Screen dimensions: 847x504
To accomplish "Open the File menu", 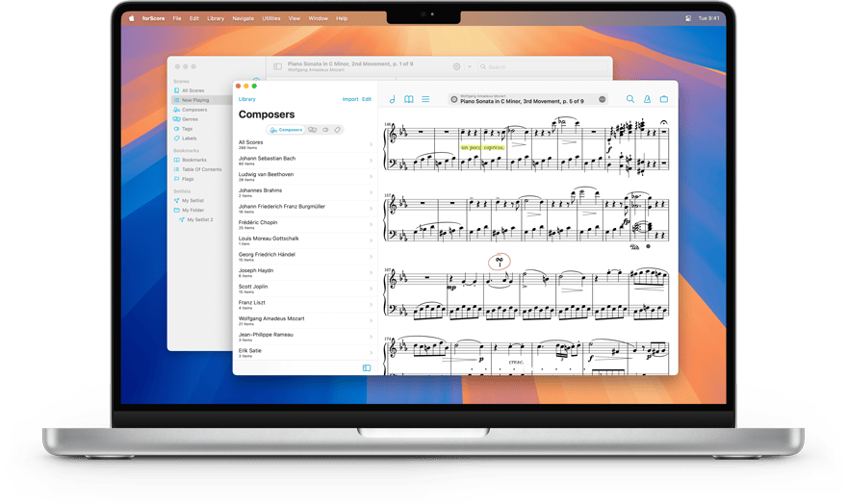I will coord(177,18).
